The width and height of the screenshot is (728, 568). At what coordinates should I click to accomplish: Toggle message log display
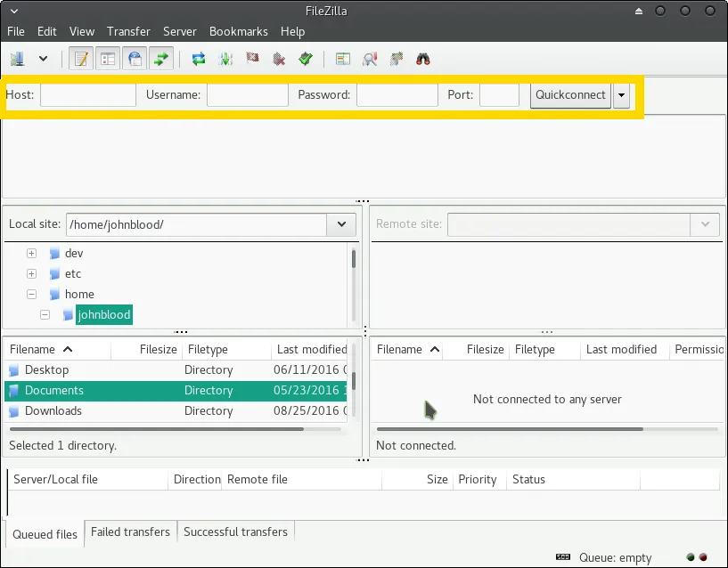pyautogui.click(x=82, y=60)
